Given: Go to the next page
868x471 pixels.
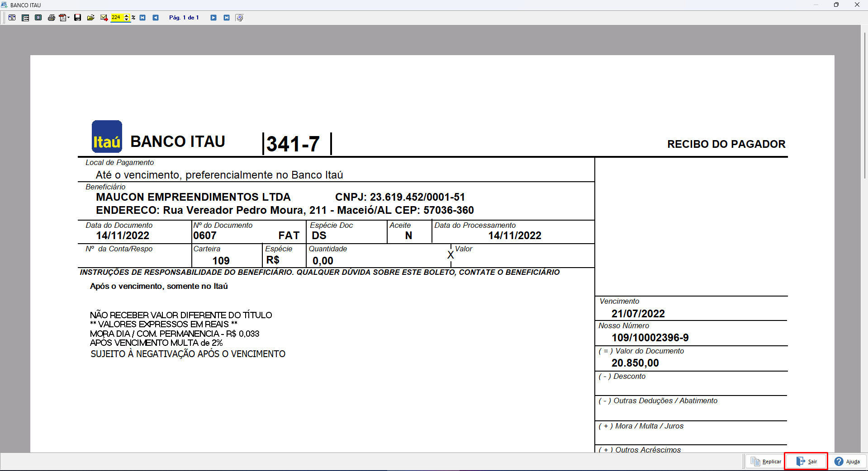Looking at the screenshot, I should 213,18.
